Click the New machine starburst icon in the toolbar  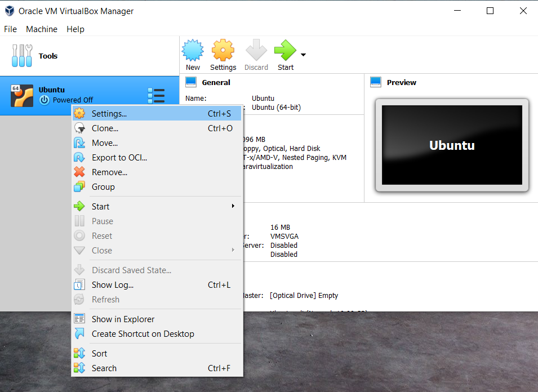193,50
